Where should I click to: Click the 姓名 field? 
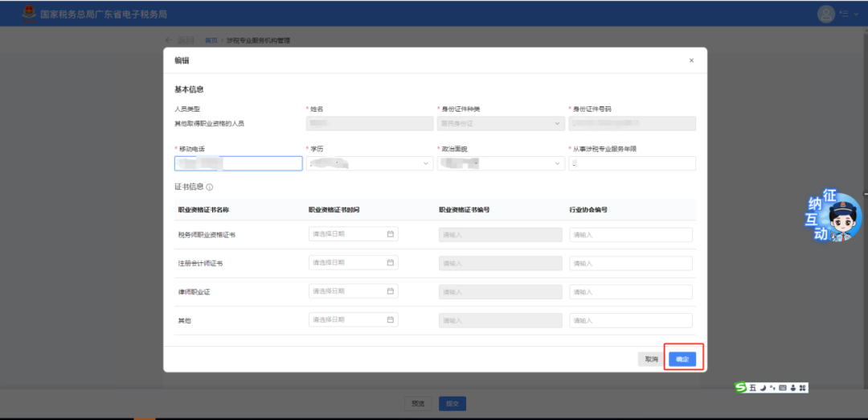coord(370,124)
